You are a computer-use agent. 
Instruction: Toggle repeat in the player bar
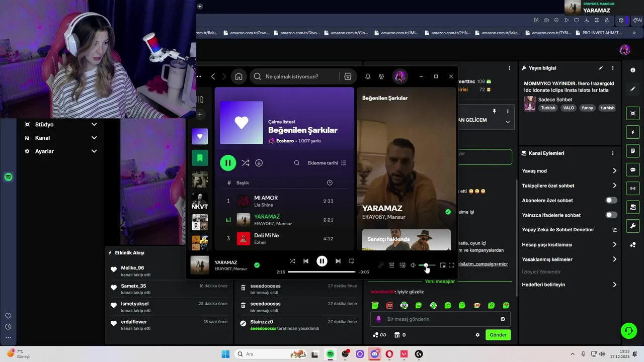(x=352, y=261)
